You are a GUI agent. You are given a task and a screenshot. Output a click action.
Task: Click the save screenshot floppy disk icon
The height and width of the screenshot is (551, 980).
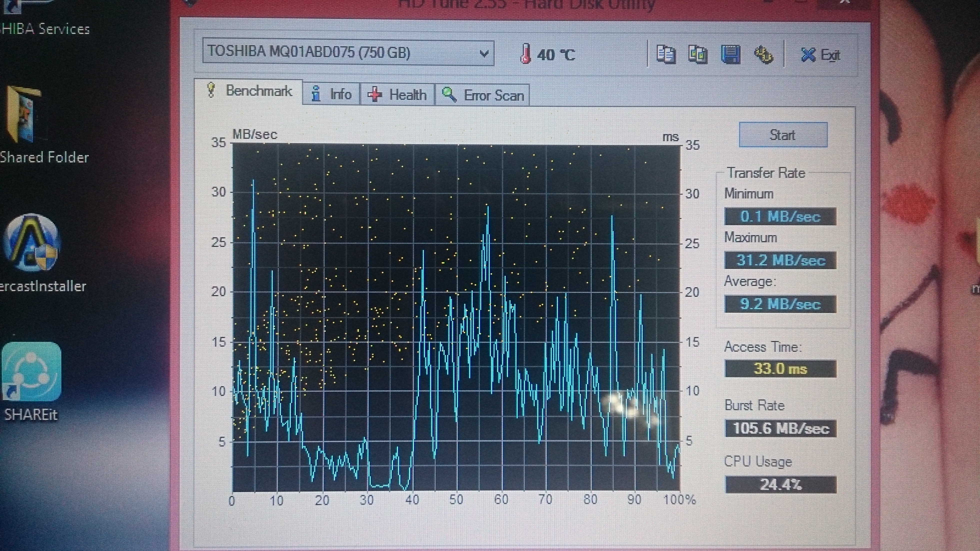pos(731,54)
